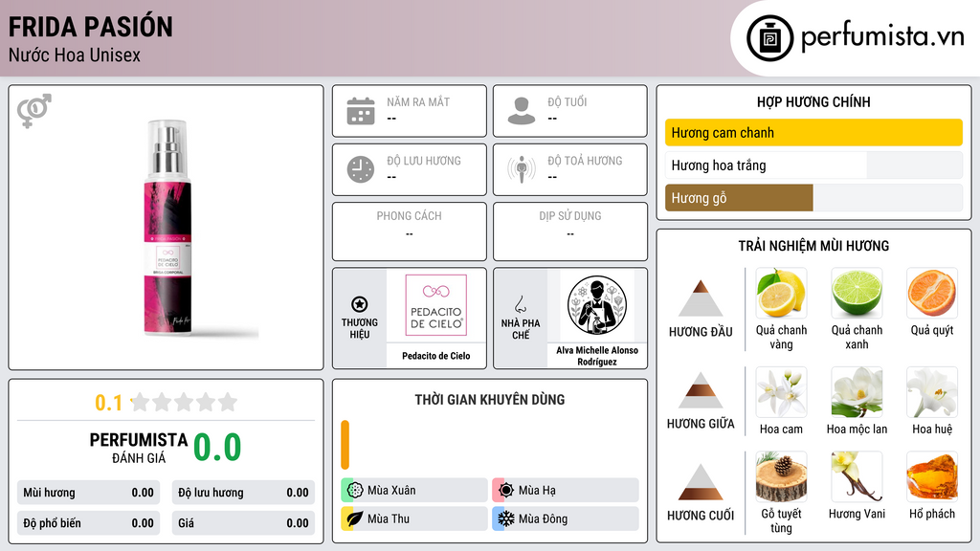Open the Hoa mộc lan magnolia image

pos(857,392)
